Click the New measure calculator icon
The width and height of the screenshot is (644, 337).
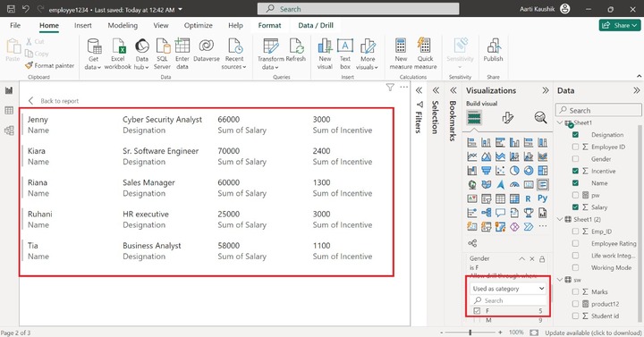401,46
